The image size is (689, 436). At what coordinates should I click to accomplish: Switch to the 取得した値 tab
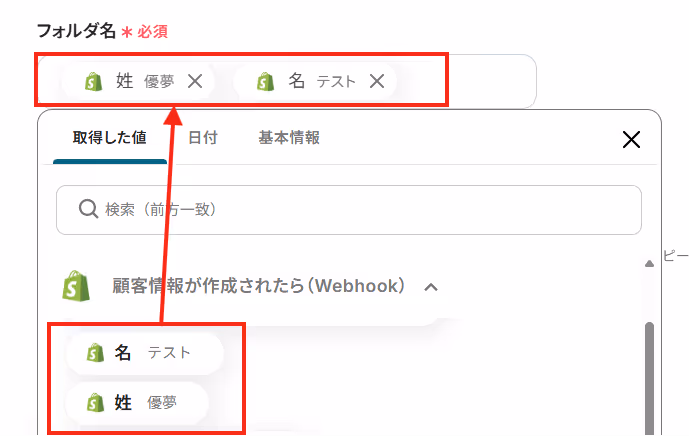click(109, 138)
